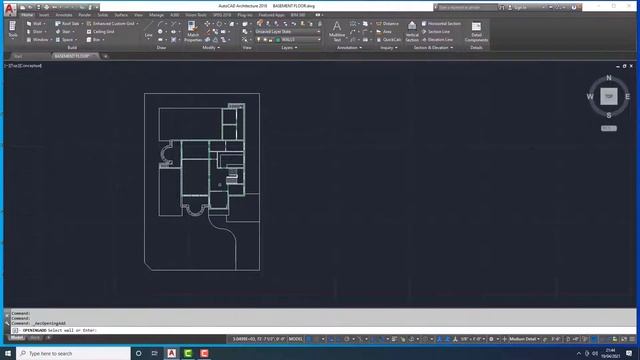Select the Box tool
The image size is (640, 360).
point(93,40)
